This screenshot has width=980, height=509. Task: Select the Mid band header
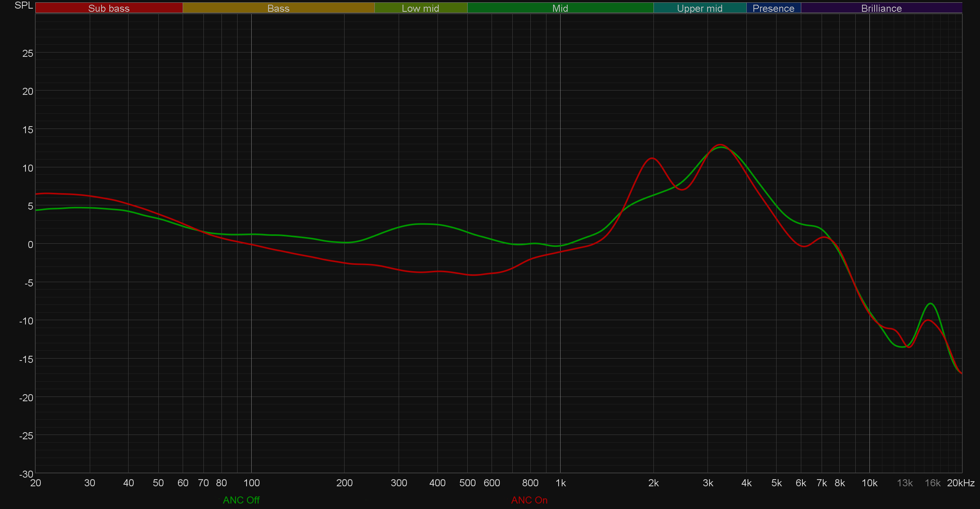click(x=560, y=8)
